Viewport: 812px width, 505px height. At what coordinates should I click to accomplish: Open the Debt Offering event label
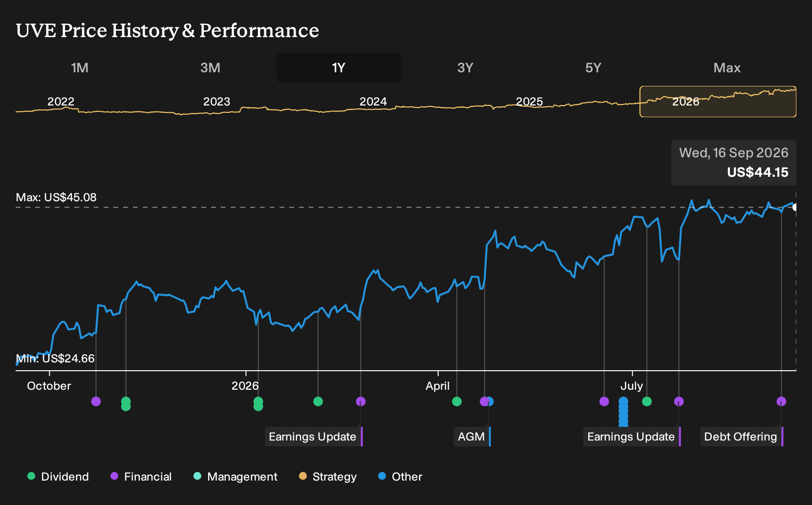pyautogui.click(x=742, y=437)
